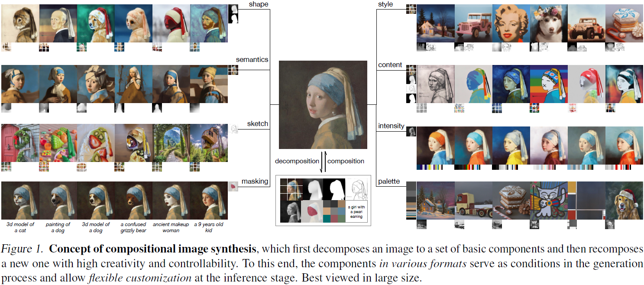Click the vertical color-stripe palette beside 'palette'

(411, 201)
